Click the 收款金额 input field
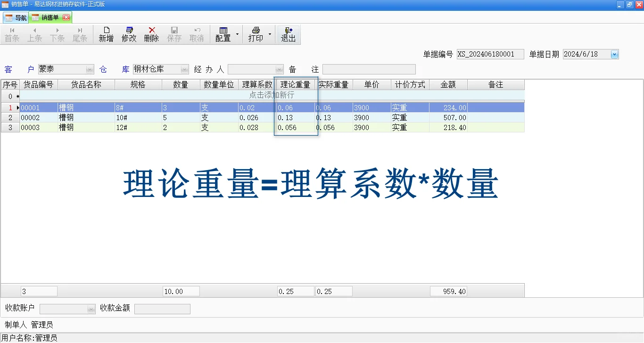 (x=162, y=309)
